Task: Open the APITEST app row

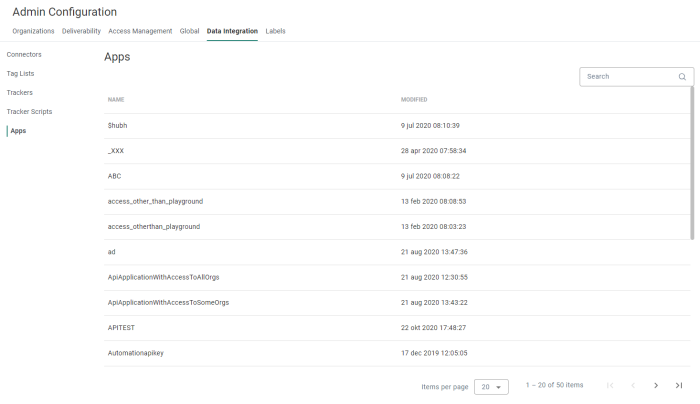Action: 121,327
